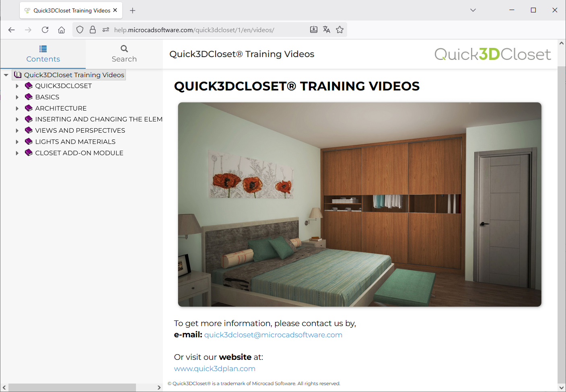Collapse the Quick3DCloset Training Videos root node
The height and width of the screenshot is (392, 566).
click(x=6, y=75)
